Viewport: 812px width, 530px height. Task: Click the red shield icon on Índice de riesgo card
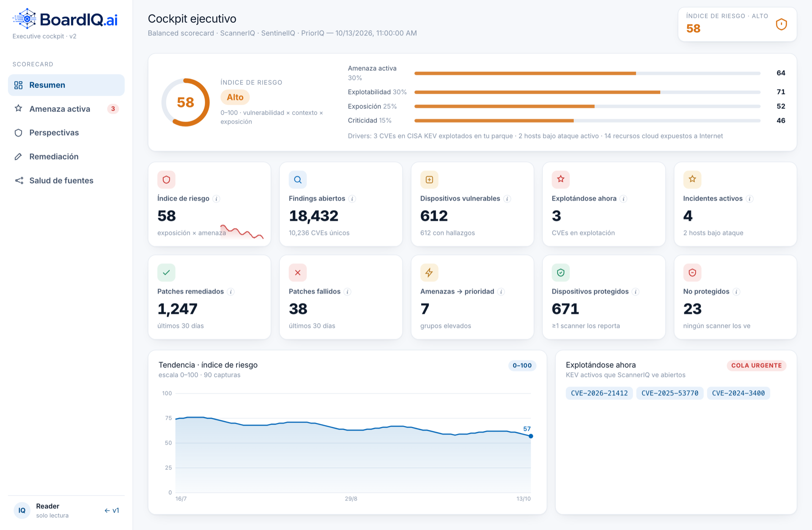[x=166, y=180]
